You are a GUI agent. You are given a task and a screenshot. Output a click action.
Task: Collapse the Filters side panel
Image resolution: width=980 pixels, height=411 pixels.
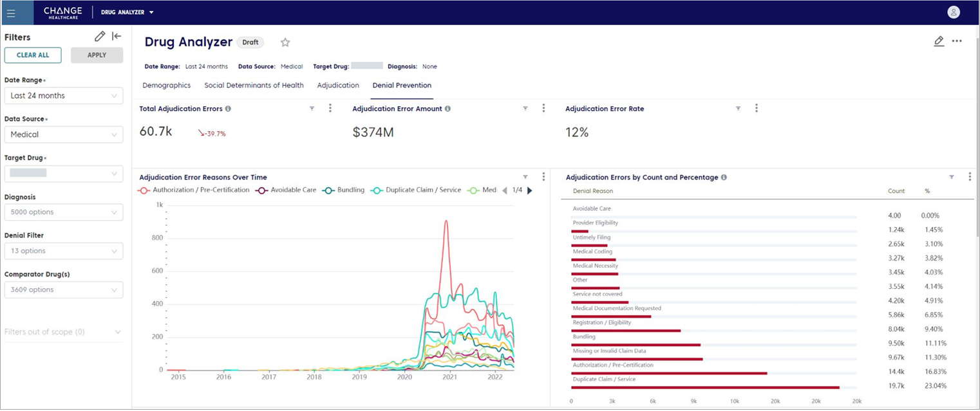click(x=117, y=37)
